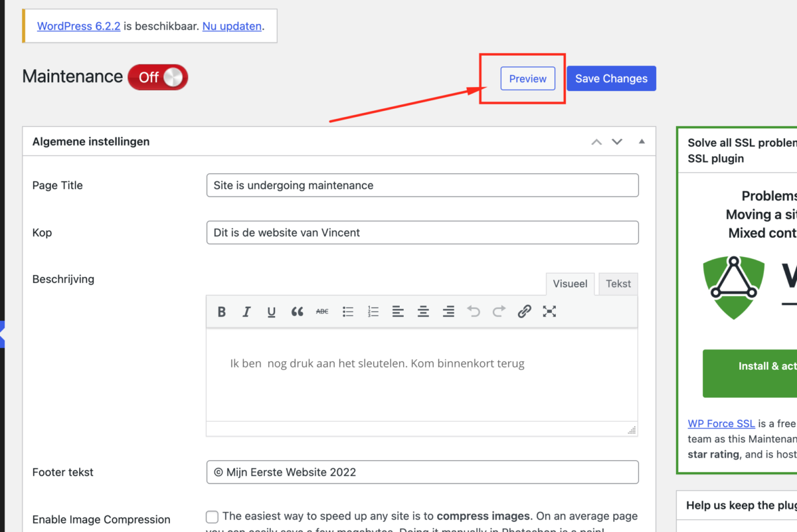
Task: Click the Preview button
Action: [527, 78]
